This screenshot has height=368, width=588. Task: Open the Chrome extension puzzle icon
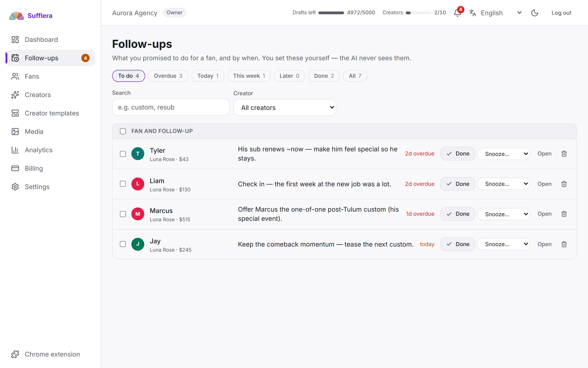tap(15, 354)
